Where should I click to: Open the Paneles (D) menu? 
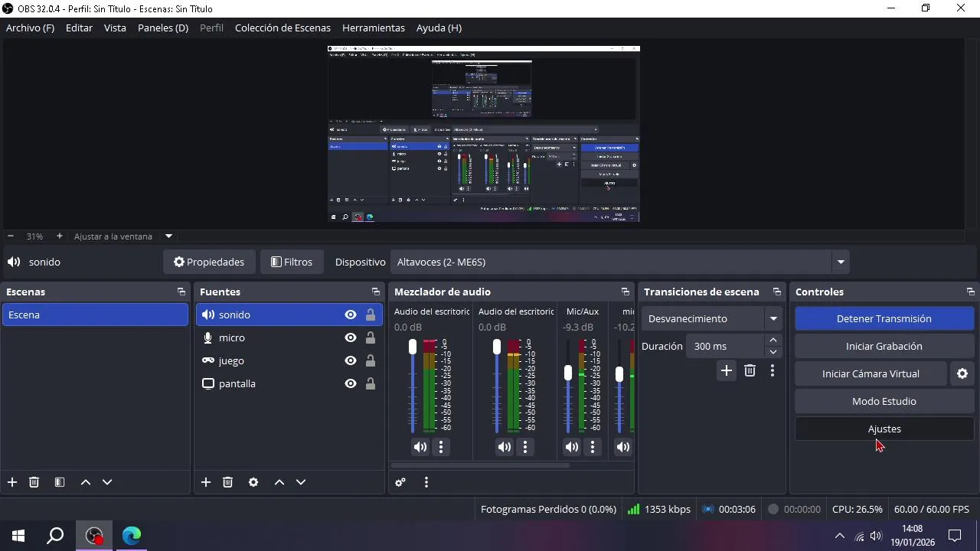point(163,28)
